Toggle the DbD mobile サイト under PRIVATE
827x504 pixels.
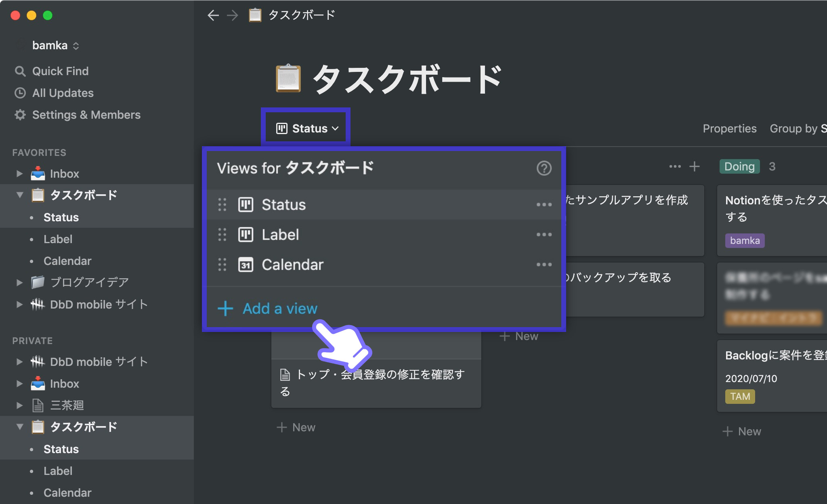pyautogui.click(x=18, y=360)
